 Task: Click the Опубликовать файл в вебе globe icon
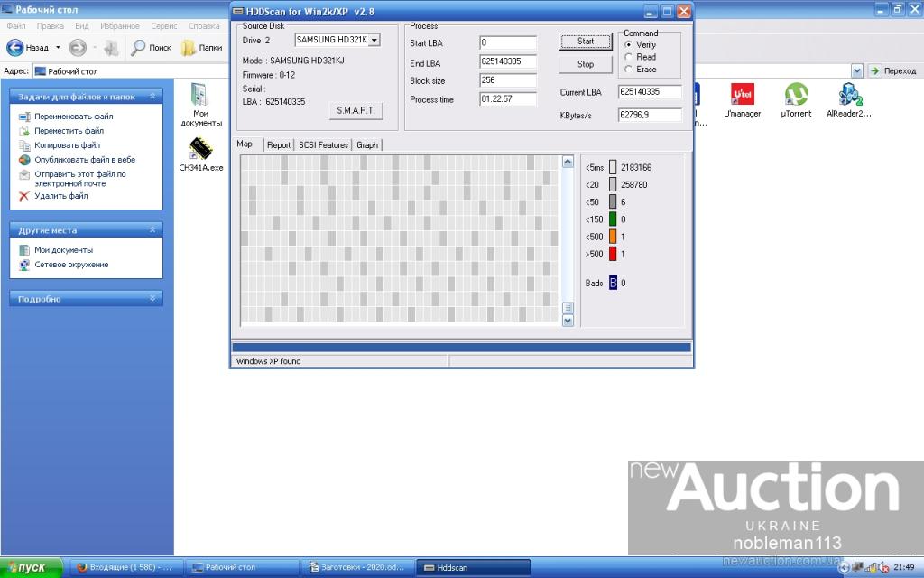(24, 160)
